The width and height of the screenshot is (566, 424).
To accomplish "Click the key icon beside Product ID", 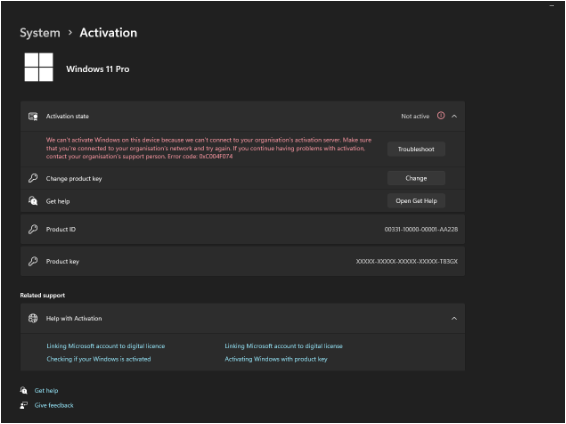I will (x=33, y=229).
